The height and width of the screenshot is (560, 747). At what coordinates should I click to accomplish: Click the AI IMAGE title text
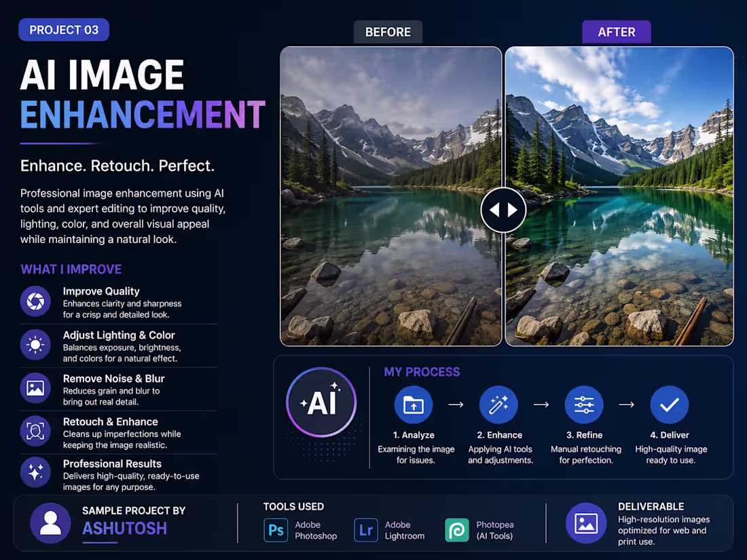(102, 75)
